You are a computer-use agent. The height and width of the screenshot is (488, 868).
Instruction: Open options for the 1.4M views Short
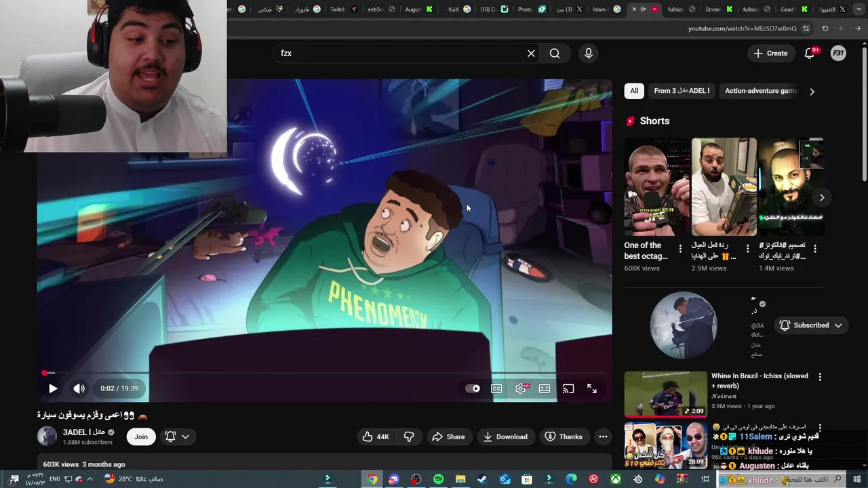click(x=815, y=249)
